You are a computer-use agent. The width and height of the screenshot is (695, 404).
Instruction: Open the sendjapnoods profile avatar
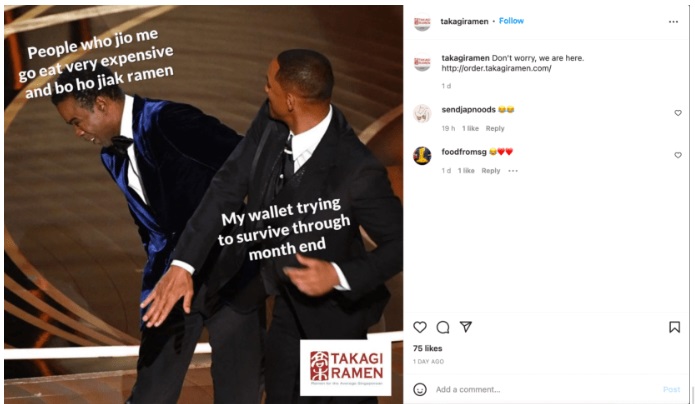[422, 114]
